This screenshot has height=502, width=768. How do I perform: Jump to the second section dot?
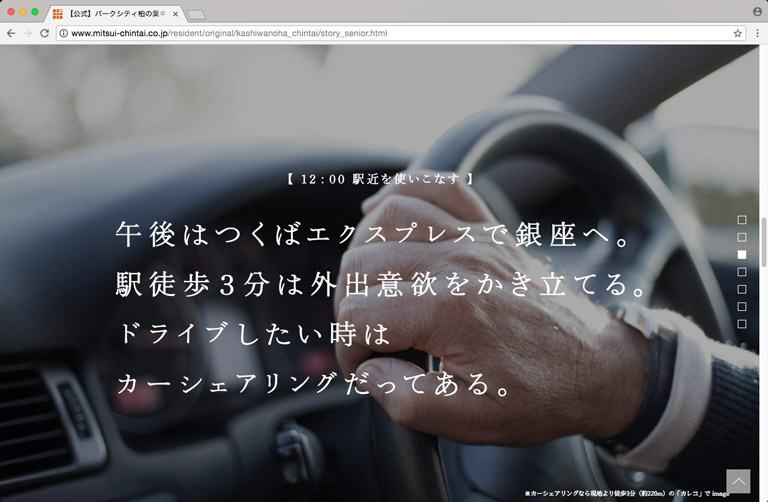[742, 237]
